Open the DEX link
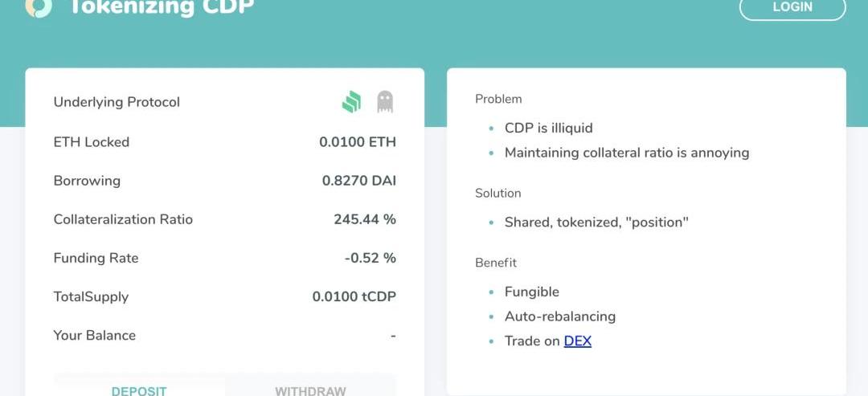 click(577, 341)
